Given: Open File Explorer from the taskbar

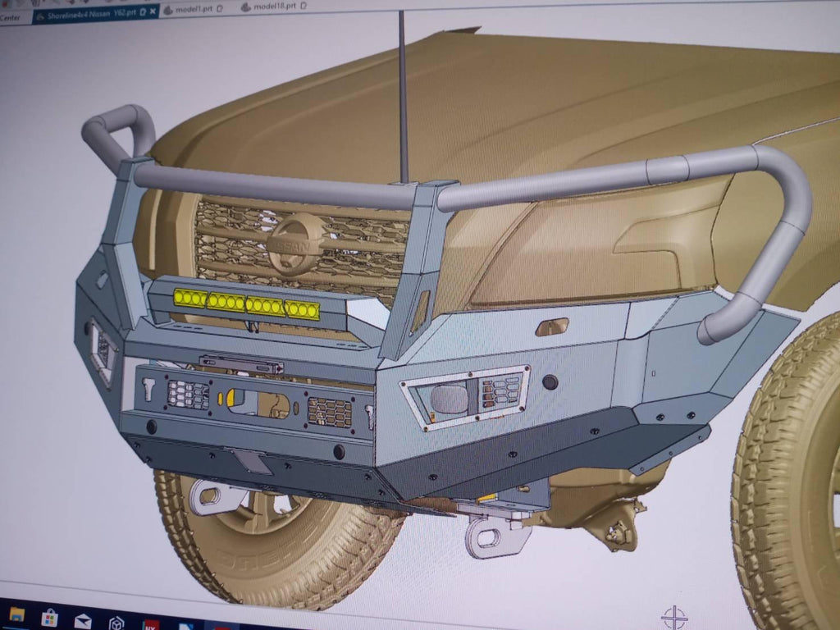Looking at the screenshot, I should (17, 614).
